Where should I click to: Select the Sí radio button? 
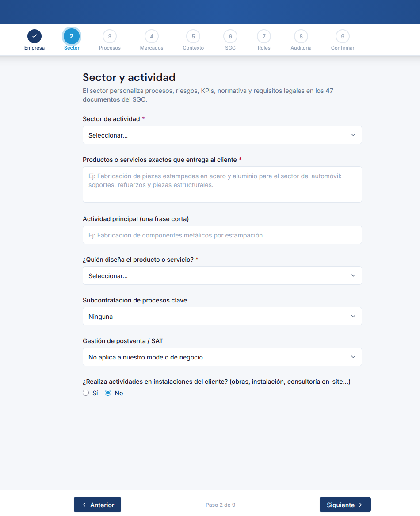[86, 393]
